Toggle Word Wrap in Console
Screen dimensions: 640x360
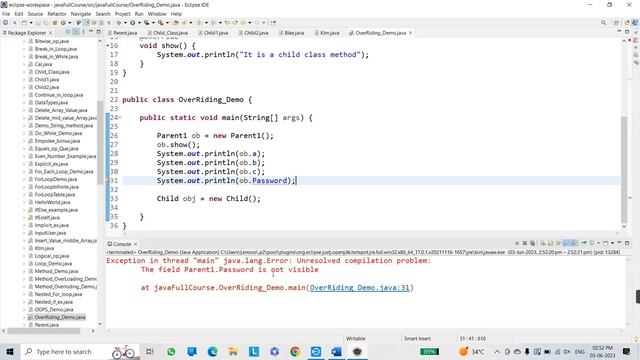coord(558,243)
